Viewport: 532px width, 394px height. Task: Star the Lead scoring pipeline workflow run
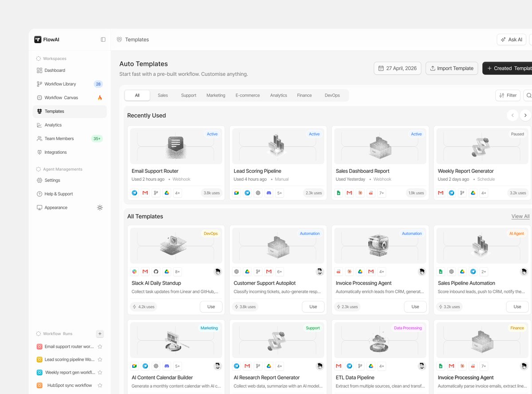[100, 359]
